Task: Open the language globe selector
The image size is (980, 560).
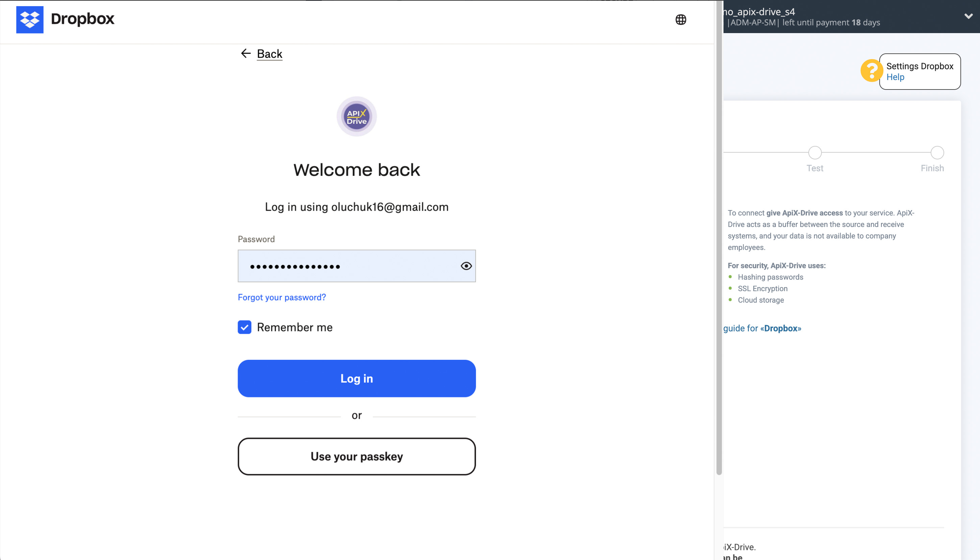Action: point(681,19)
